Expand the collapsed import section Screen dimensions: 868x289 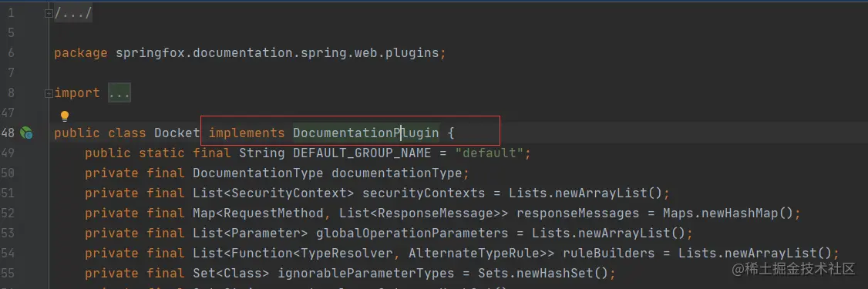[49, 93]
